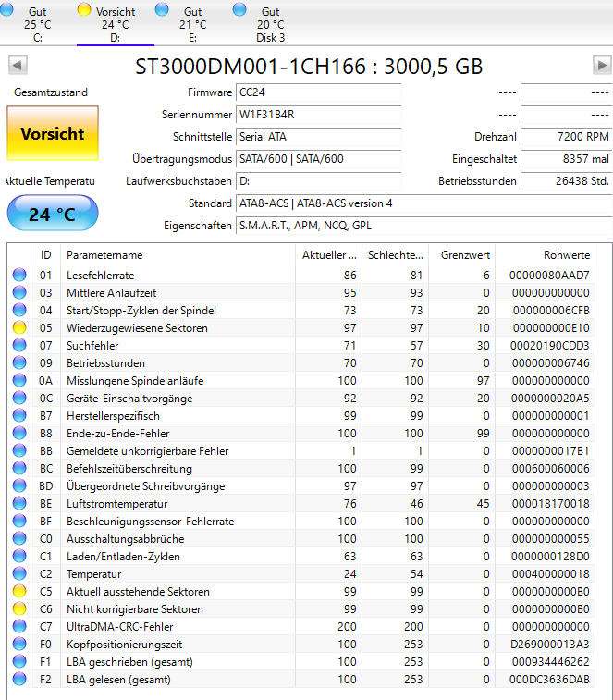613x700 pixels.
Task: Click the Schlechte column header
Action: tap(395, 255)
